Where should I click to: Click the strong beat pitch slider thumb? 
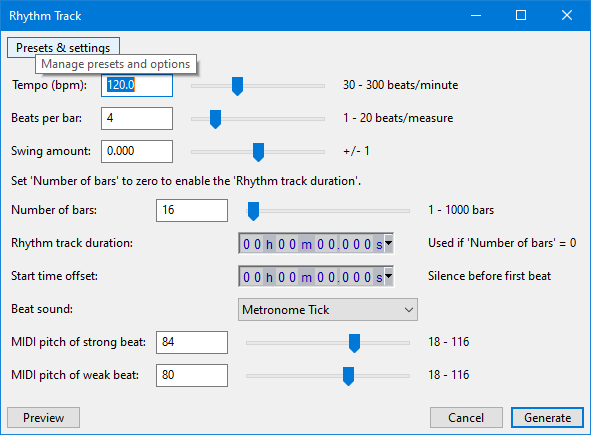coord(354,343)
